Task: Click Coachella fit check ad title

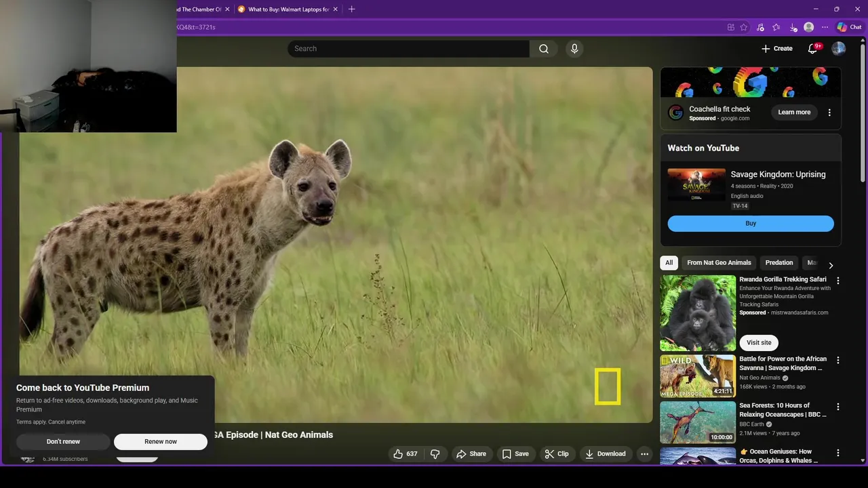Action: tap(719, 109)
